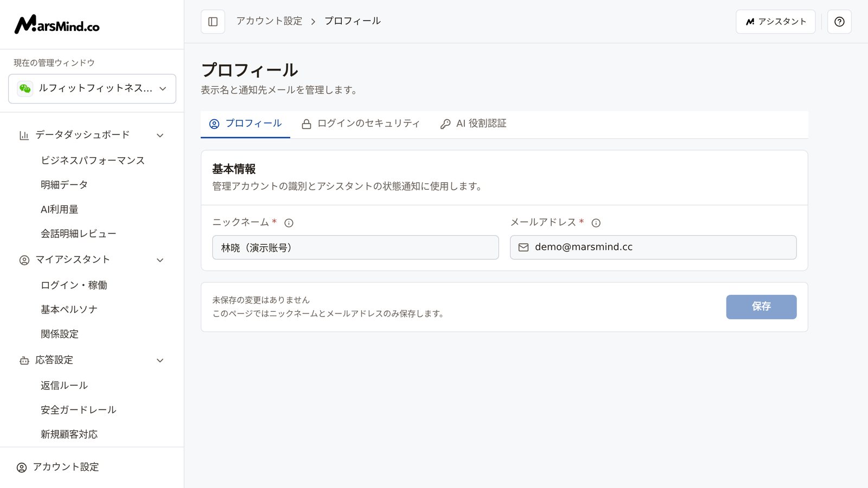Click the ニックネーム input field
The width and height of the screenshot is (868, 488).
coord(355,247)
